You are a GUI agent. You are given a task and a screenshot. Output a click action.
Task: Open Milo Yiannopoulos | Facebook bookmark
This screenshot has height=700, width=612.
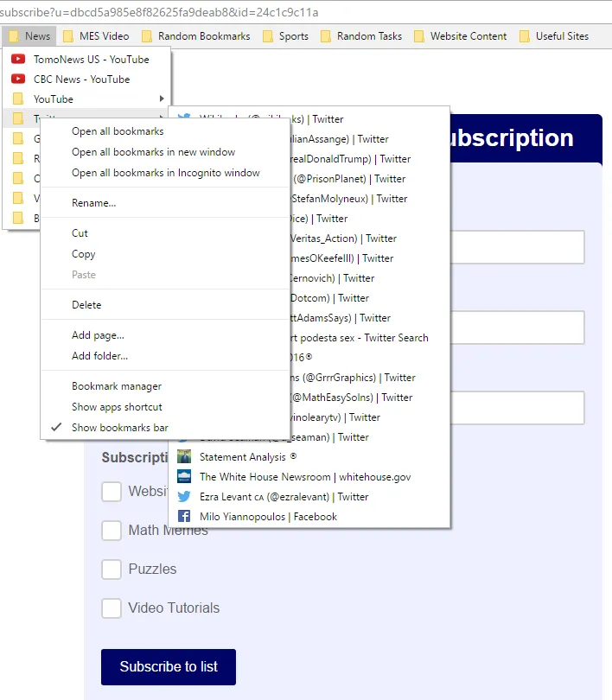pos(309,517)
